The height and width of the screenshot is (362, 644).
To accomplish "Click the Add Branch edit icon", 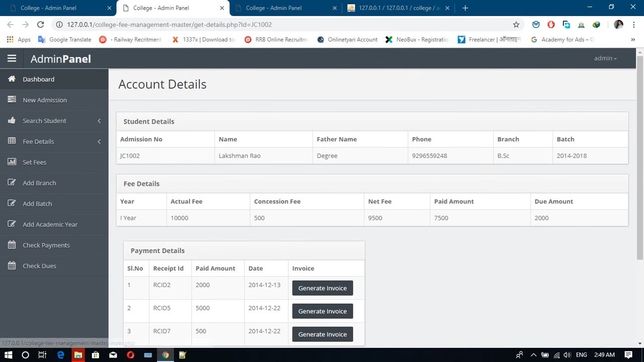I will click(12, 183).
